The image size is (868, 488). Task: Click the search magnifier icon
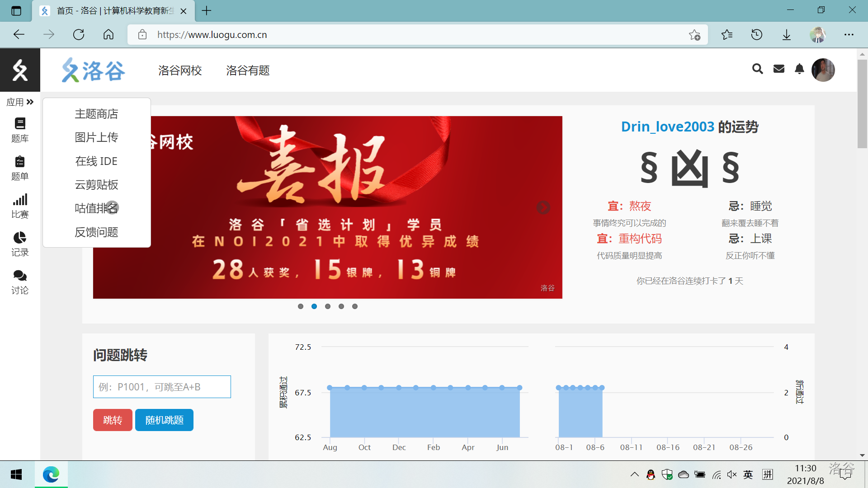coord(758,69)
